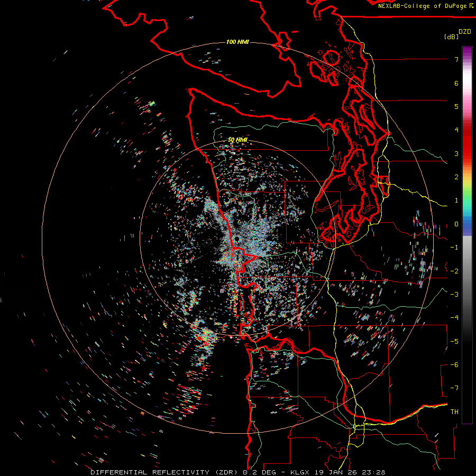The height and width of the screenshot is (476, 476).
Task: Select the 1 value on the scale
Action: pyautogui.click(x=456, y=200)
